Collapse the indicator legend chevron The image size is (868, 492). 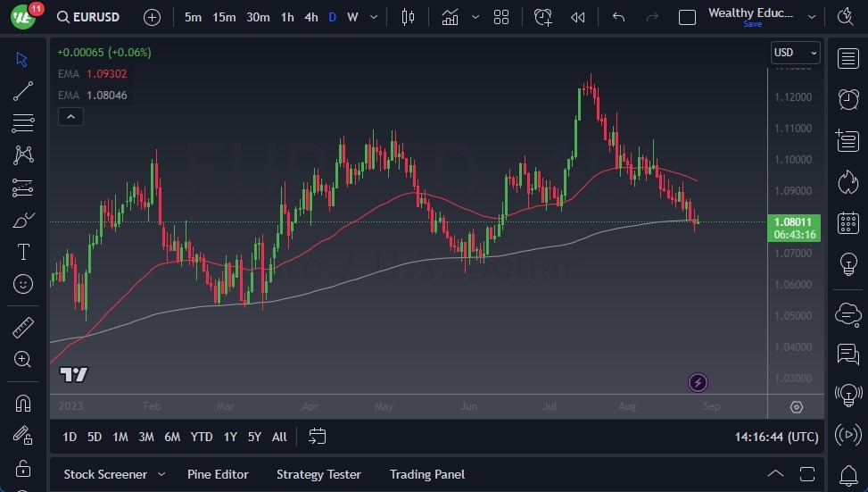pos(70,116)
